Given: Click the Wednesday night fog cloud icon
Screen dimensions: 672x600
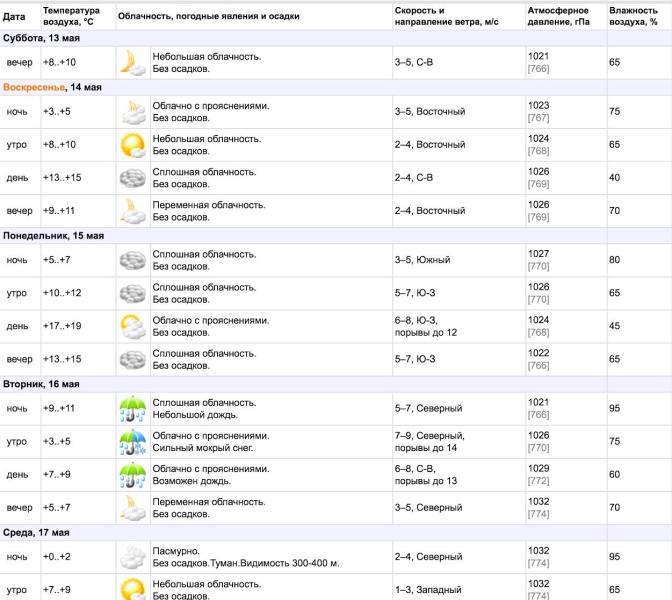Looking at the screenshot, I should click(132, 556).
